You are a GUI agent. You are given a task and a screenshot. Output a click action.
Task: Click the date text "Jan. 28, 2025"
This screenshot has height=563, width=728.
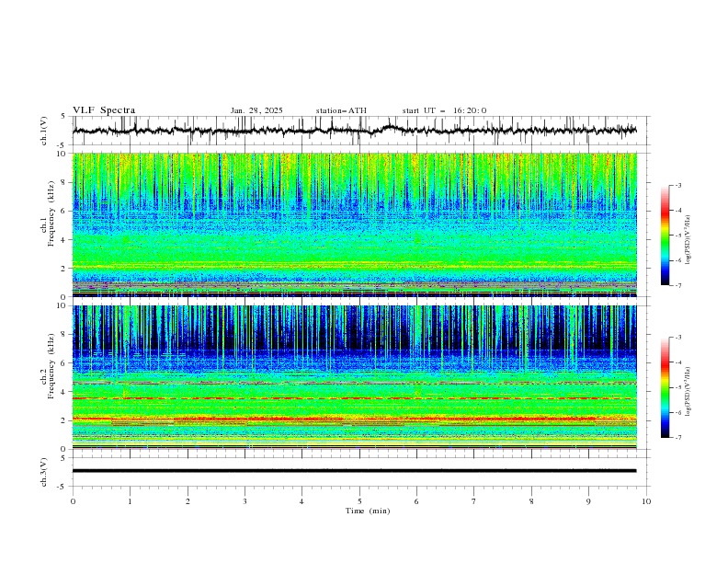[x=256, y=110]
